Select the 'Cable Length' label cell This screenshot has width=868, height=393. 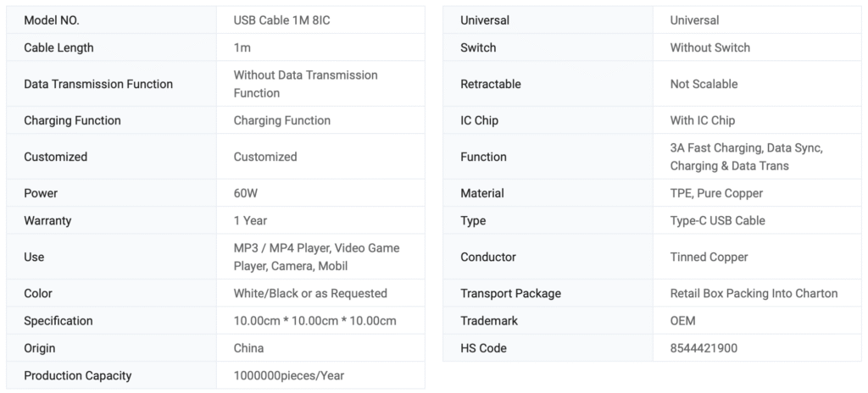(x=58, y=47)
